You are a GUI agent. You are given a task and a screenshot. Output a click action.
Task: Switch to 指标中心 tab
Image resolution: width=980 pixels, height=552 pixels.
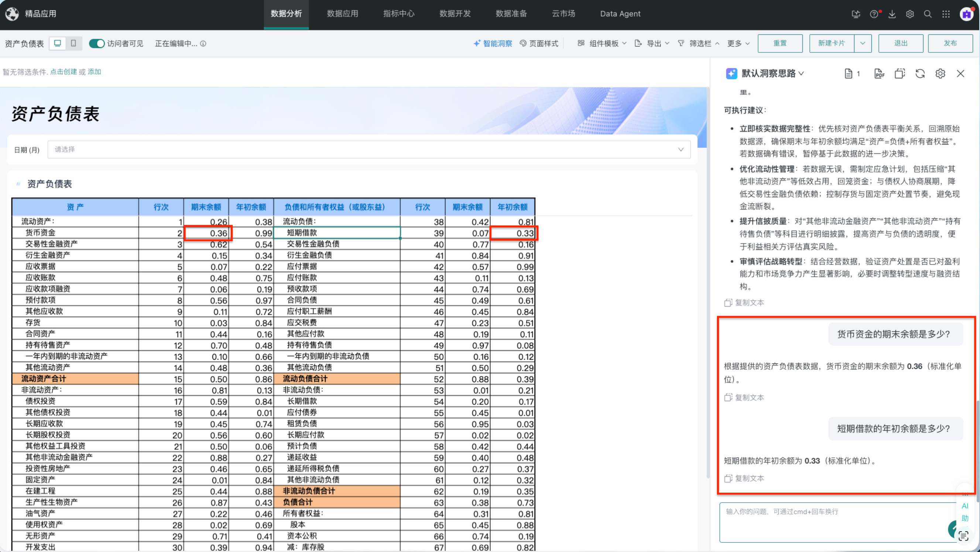pyautogui.click(x=399, y=14)
